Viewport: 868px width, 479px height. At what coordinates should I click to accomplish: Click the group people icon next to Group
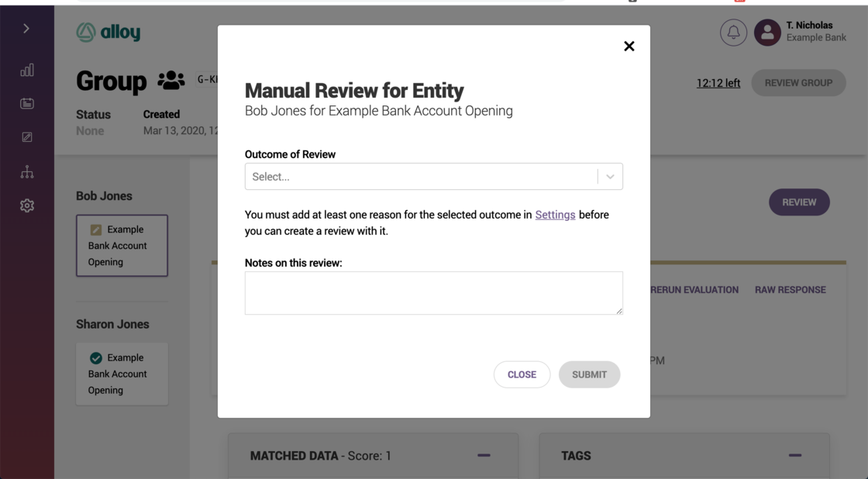(x=170, y=79)
